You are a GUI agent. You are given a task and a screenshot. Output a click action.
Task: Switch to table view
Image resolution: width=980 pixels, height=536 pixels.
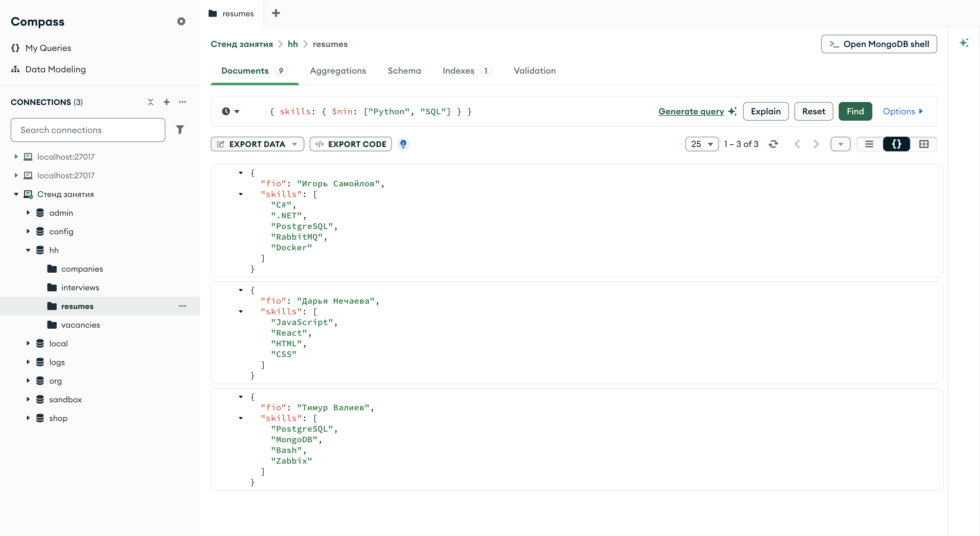point(924,144)
